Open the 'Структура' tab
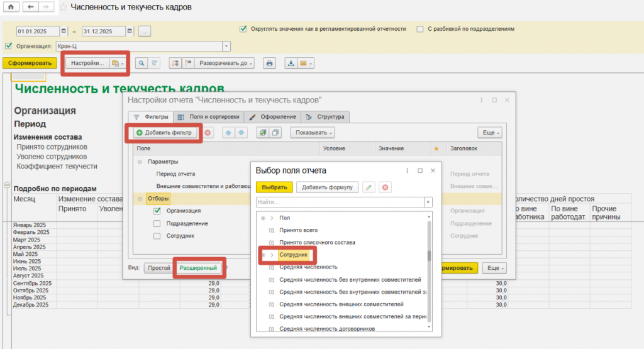Screen dimensions: 644x349 [x=326, y=117]
